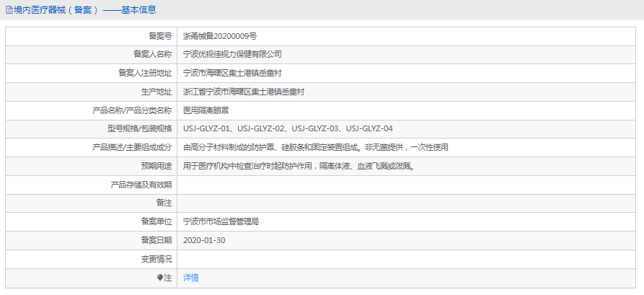
Task: Open the 详情 link
Action: pos(191,278)
